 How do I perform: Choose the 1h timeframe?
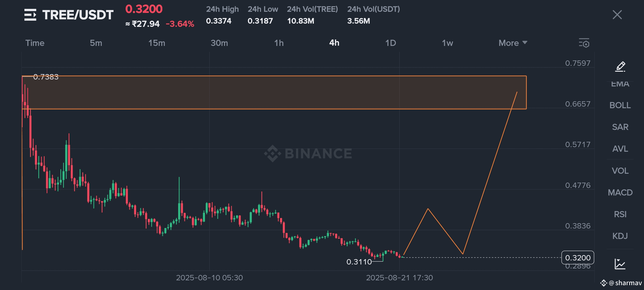(279, 43)
